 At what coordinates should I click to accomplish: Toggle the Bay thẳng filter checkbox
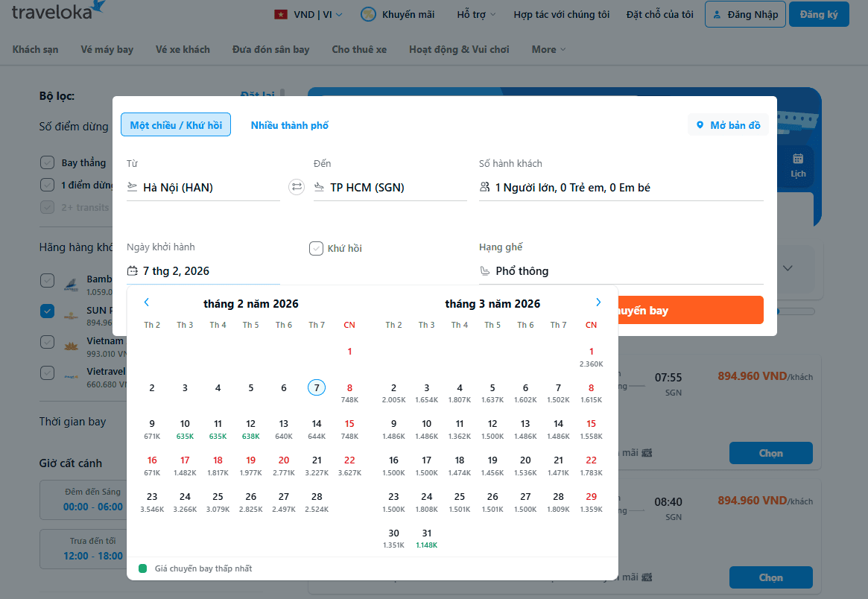(48, 162)
